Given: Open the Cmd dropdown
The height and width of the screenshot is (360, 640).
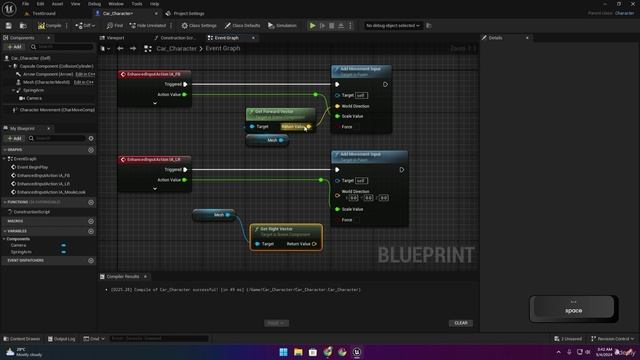Looking at the screenshot, I should 94,339.
